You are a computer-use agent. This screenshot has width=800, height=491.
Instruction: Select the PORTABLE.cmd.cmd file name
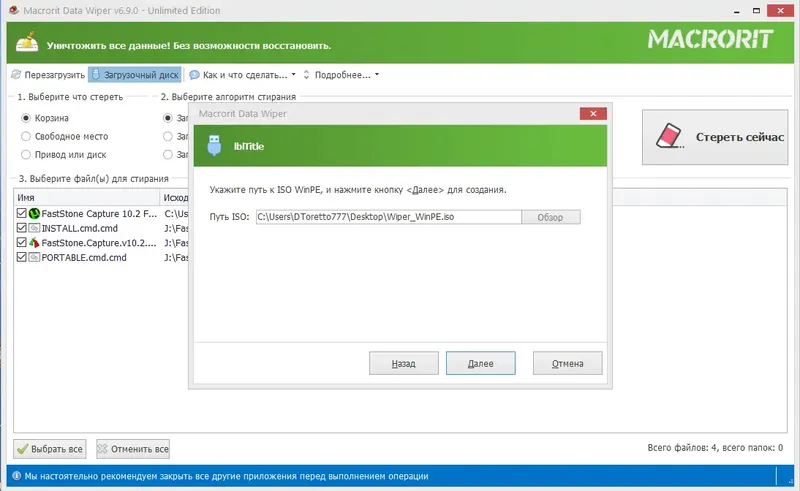[84, 258]
